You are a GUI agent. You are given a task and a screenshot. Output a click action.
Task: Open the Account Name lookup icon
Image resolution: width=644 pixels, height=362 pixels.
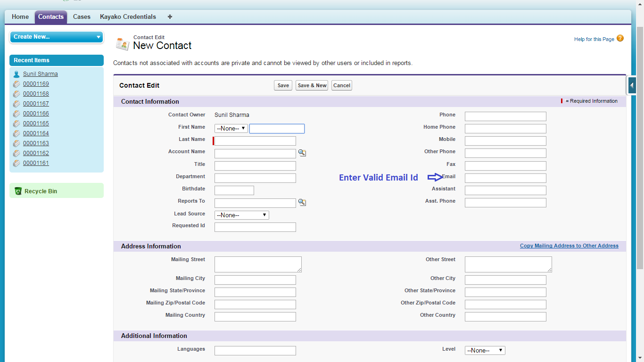[x=302, y=153]
